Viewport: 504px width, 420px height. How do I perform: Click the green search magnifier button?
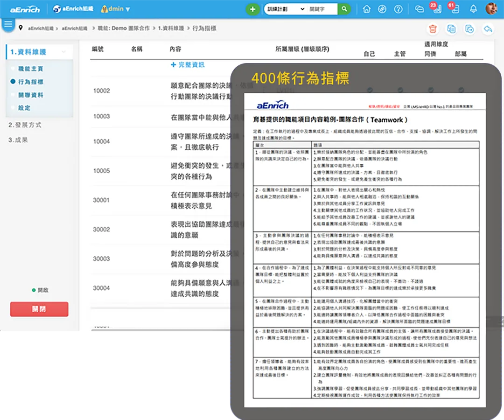point(344,9)
